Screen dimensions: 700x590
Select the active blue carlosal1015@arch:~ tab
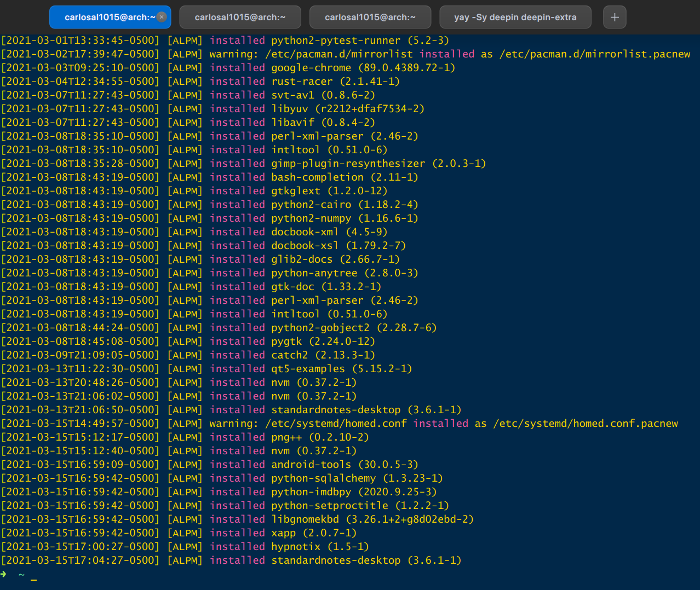tap(110, 17)
